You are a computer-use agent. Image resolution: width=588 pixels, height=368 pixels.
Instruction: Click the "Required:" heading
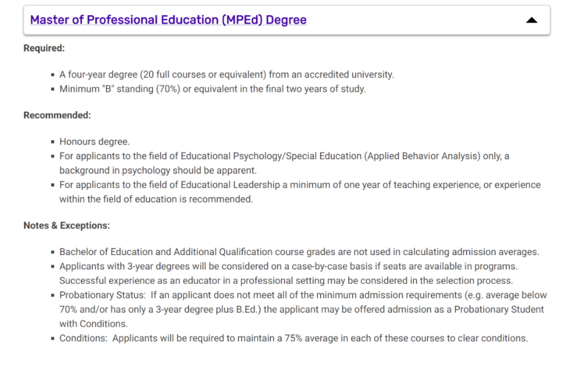44,48
